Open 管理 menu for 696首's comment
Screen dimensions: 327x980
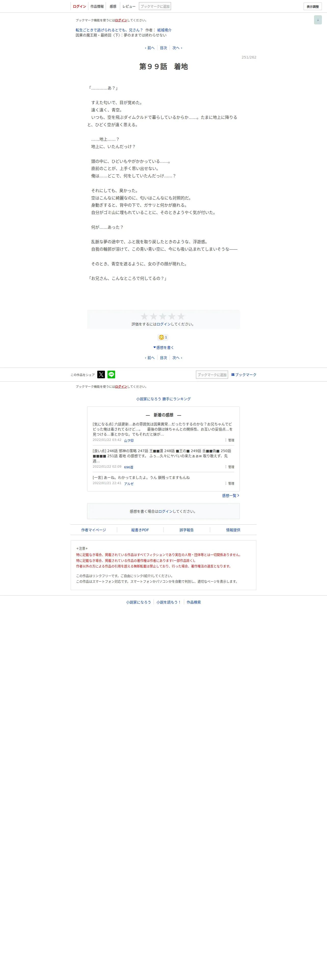tap(229, 467)
